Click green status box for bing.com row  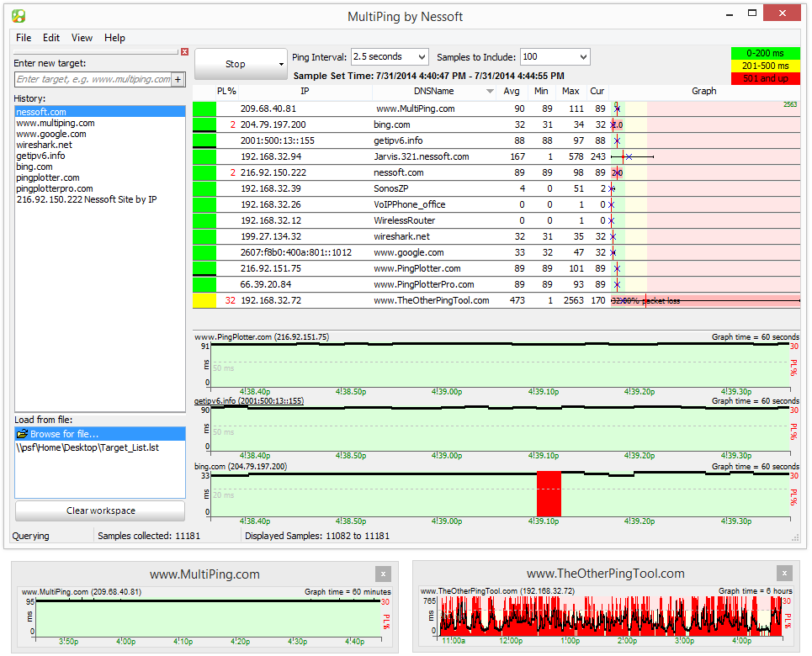point(204,124)
